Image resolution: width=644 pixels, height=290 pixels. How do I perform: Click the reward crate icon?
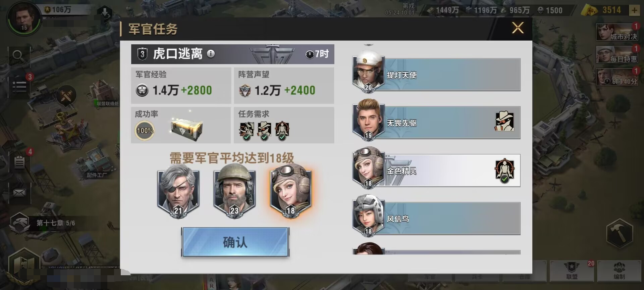[186, 129]
